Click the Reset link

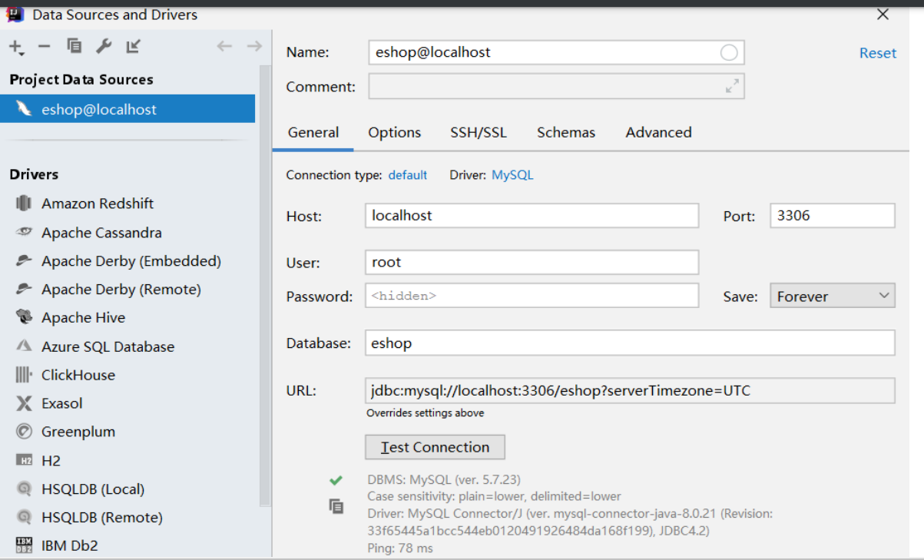(x=878, y=53)
